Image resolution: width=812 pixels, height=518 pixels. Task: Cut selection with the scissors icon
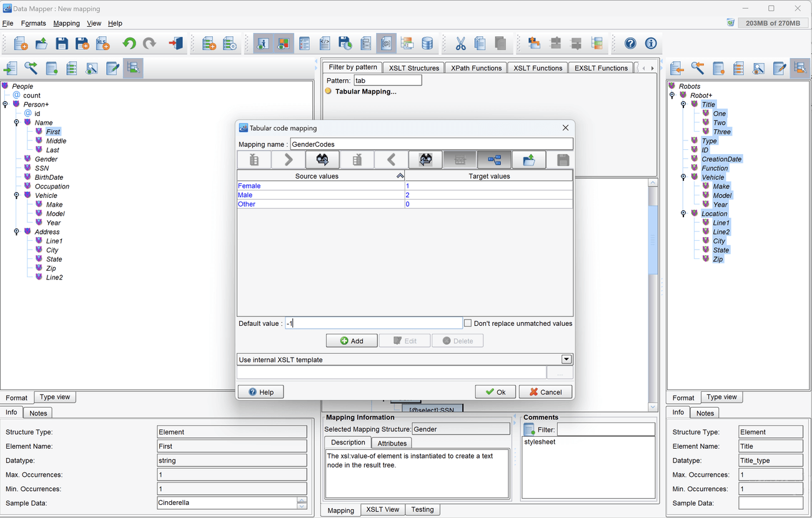click(460, 43)
